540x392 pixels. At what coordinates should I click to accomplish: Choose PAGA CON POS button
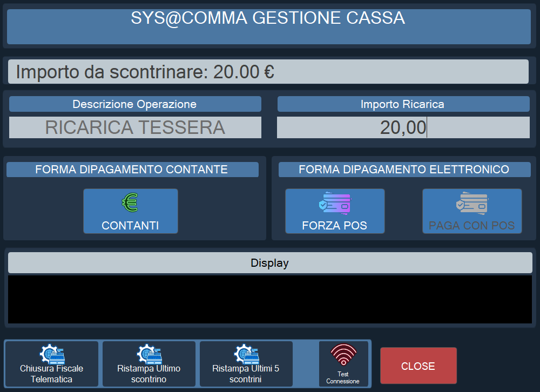click(472, 211)
